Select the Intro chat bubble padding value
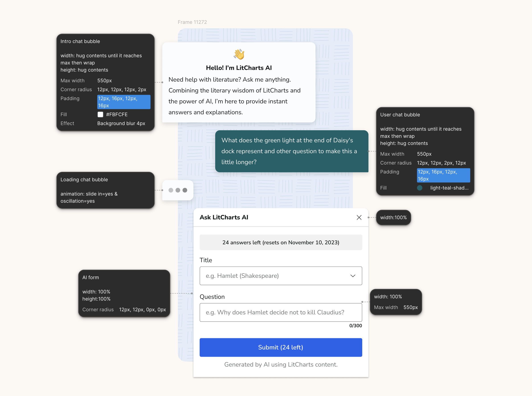532x396 pixels. 124,102
